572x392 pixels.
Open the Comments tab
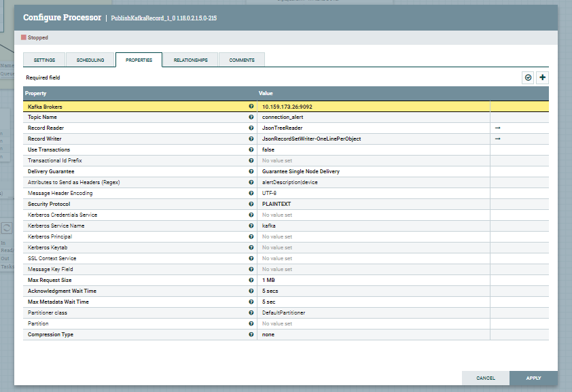[241, 60]
